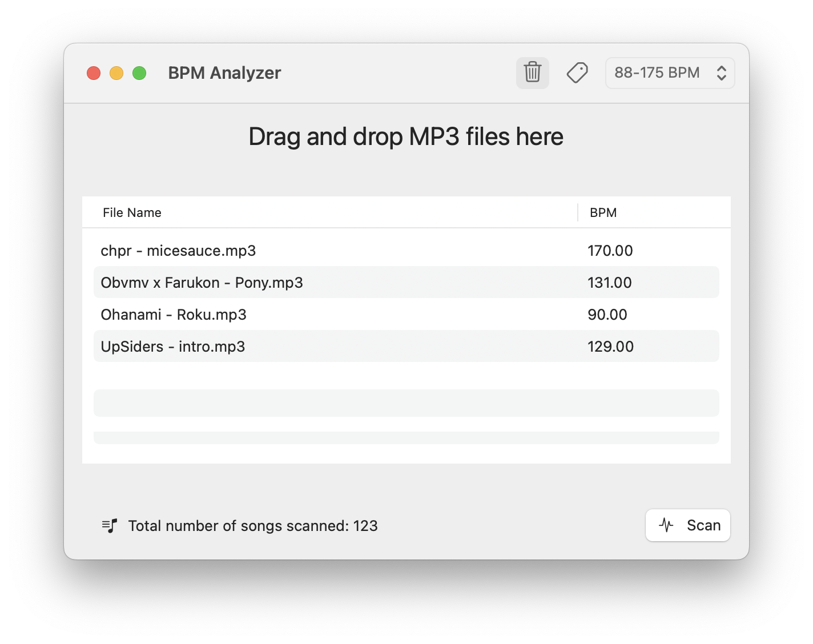Click Total number of songs scanned text

click(253, 526)
